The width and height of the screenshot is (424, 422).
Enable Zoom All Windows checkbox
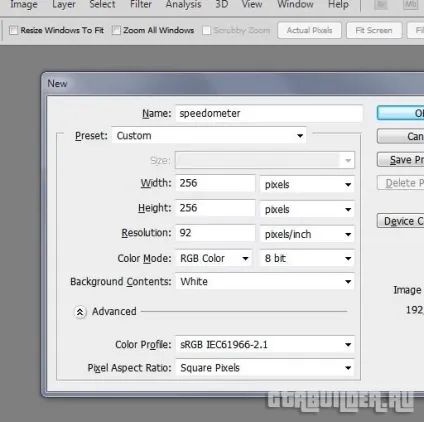coord(116,30)
